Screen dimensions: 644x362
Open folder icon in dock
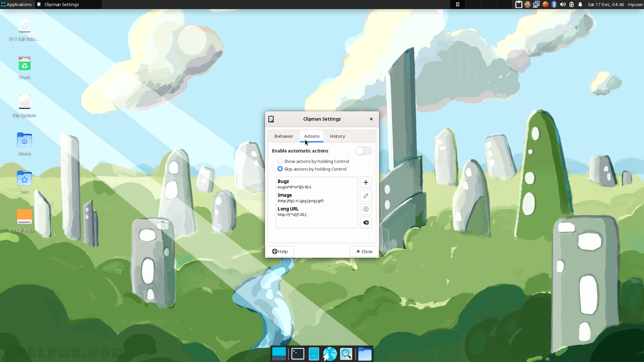tap(365, 354)
